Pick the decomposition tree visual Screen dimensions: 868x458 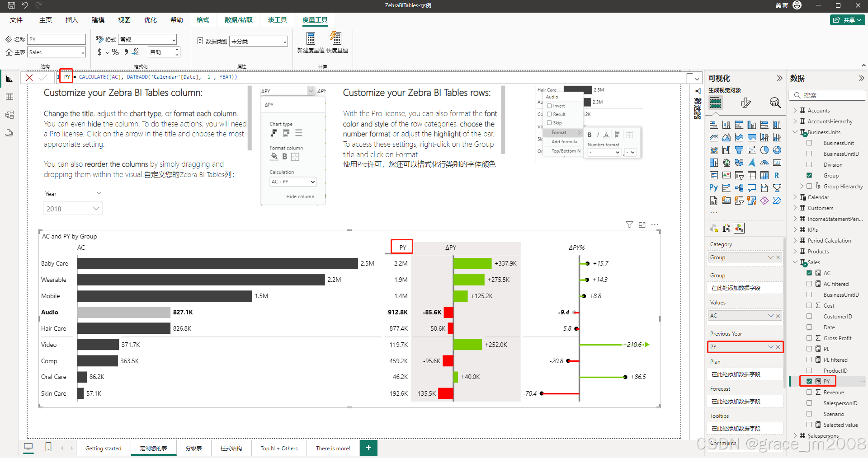point(739,188)
